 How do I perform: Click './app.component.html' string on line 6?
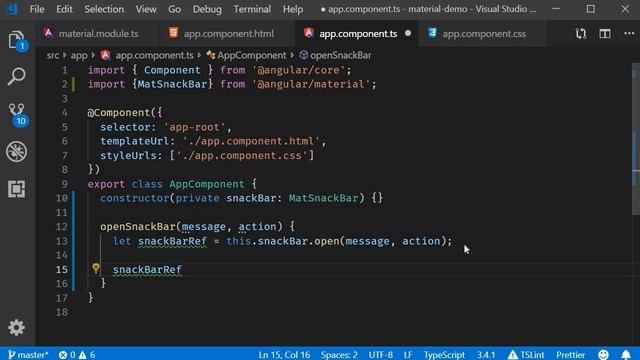[x=251, y=141]
